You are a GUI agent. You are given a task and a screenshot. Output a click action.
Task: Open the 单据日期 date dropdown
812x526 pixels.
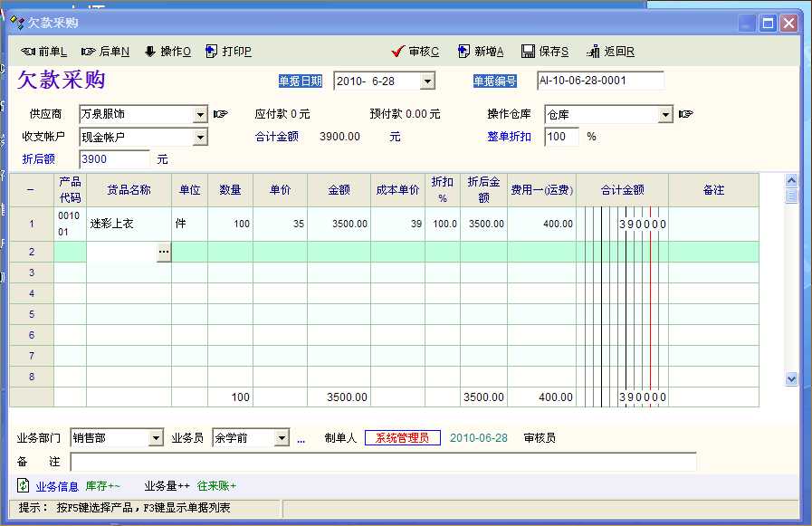(x=427, y=81)
